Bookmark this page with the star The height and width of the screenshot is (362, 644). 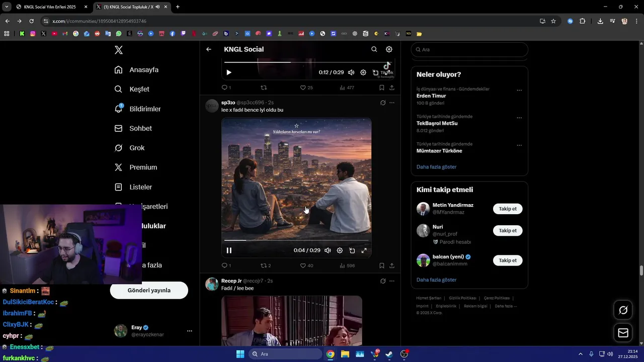coord(553,21)
